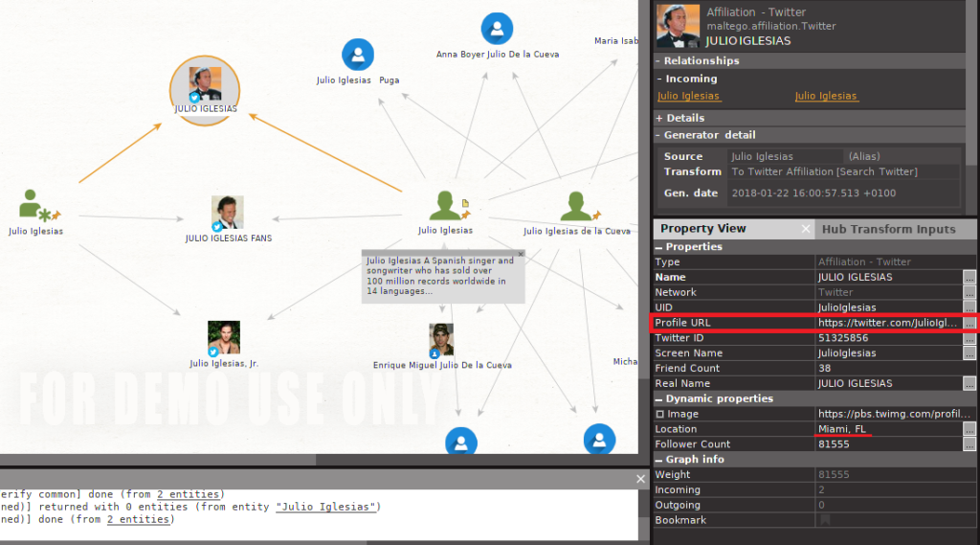Switch to Hub Transform Inputs tab
Viewport: 980px width, 545px height.
(x=888, y=229)
